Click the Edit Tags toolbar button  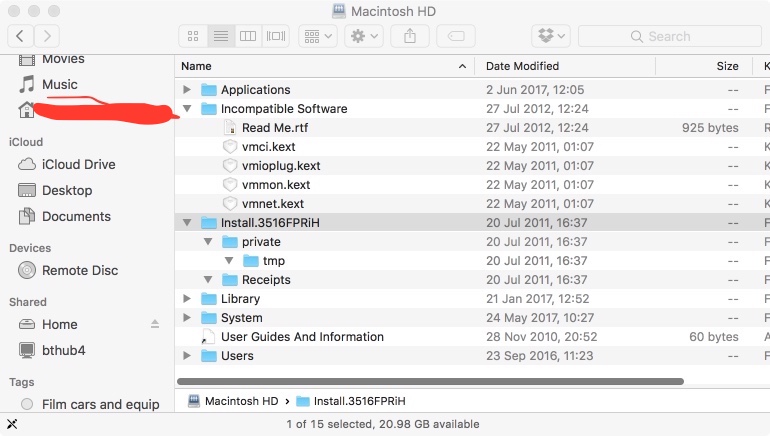tap(456, 36)
